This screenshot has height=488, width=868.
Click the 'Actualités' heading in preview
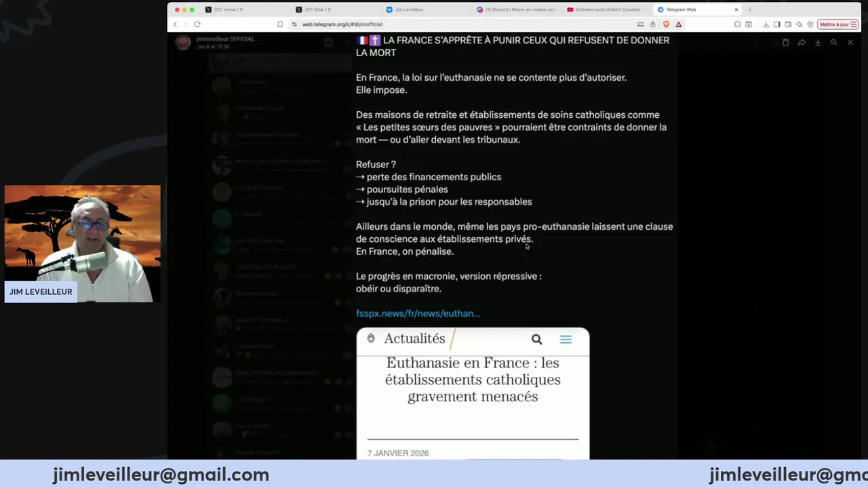click(x=414, y=338)
